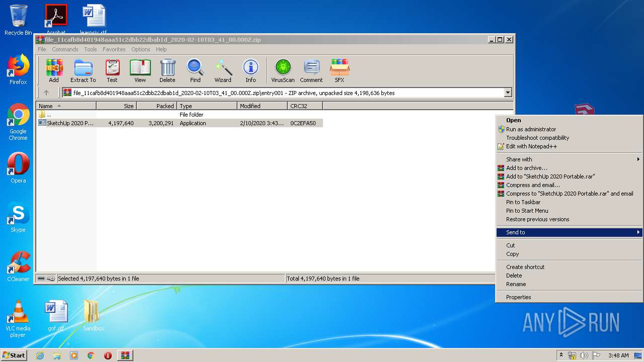Run the Test archive tool
This screenshot has height=362, width=644.
[112, 71]
